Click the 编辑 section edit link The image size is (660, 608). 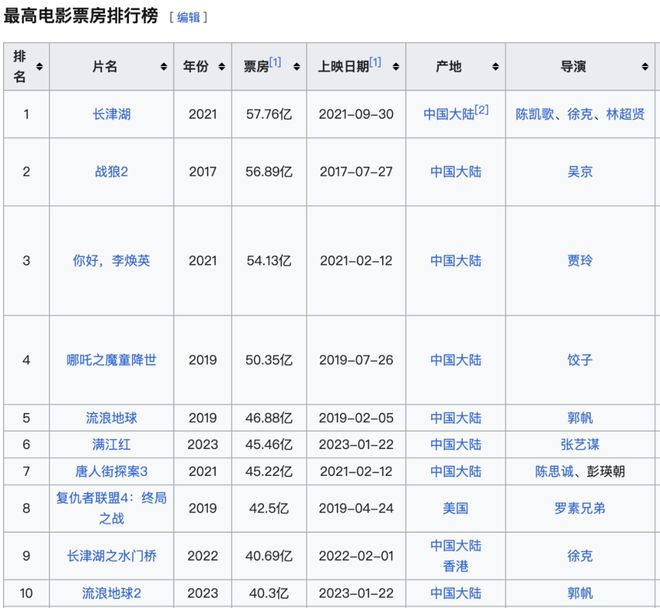[189, 17]
